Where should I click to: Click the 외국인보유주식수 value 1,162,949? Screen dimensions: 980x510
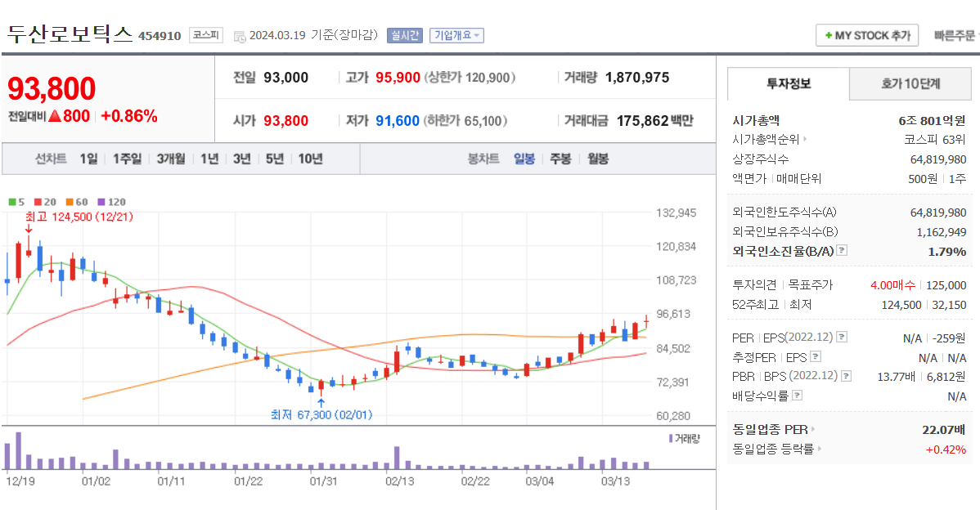[x=942, y=232]
